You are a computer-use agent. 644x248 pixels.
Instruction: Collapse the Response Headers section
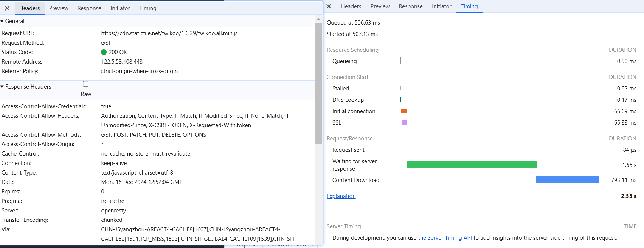pyautogui.click(x=2, y=87)
